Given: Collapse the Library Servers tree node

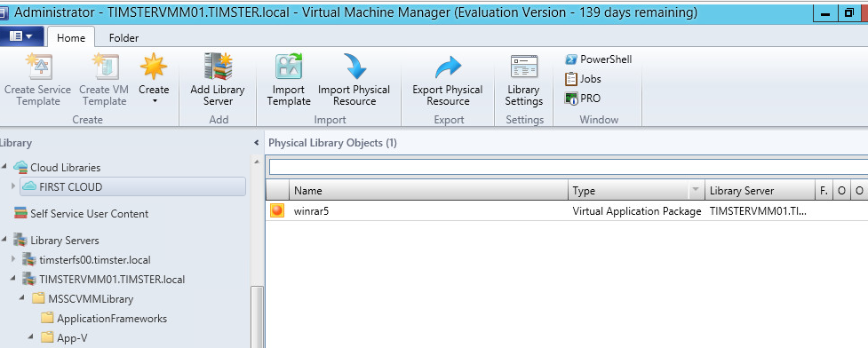Looking at the screenshot, I should 5,240.
